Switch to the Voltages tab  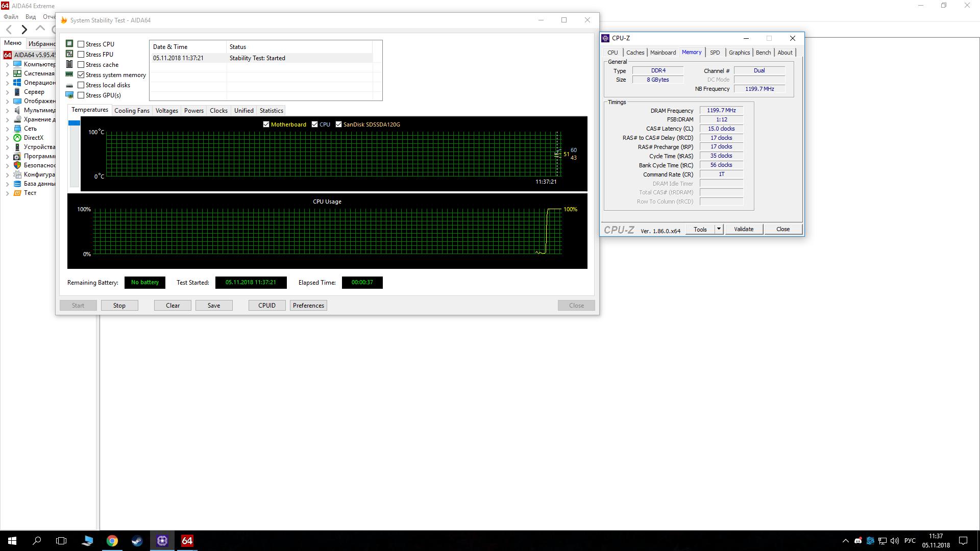click(166, 111)
